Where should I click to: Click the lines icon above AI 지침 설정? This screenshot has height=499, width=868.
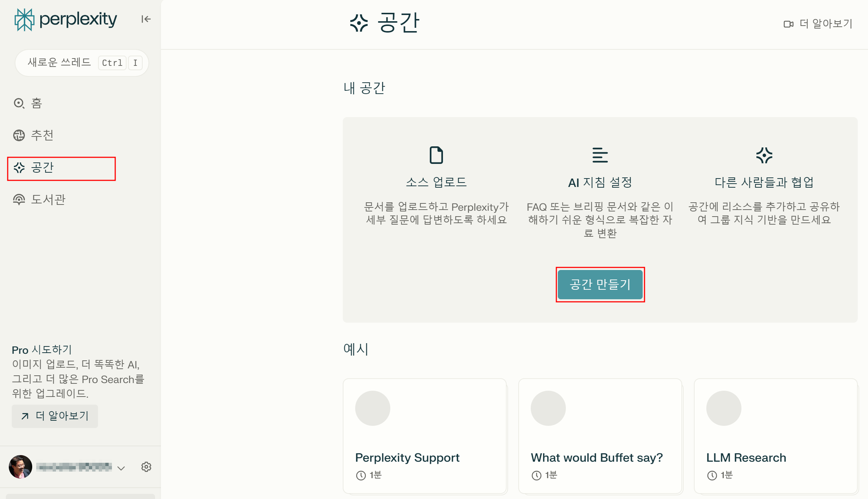pos(600,155)
